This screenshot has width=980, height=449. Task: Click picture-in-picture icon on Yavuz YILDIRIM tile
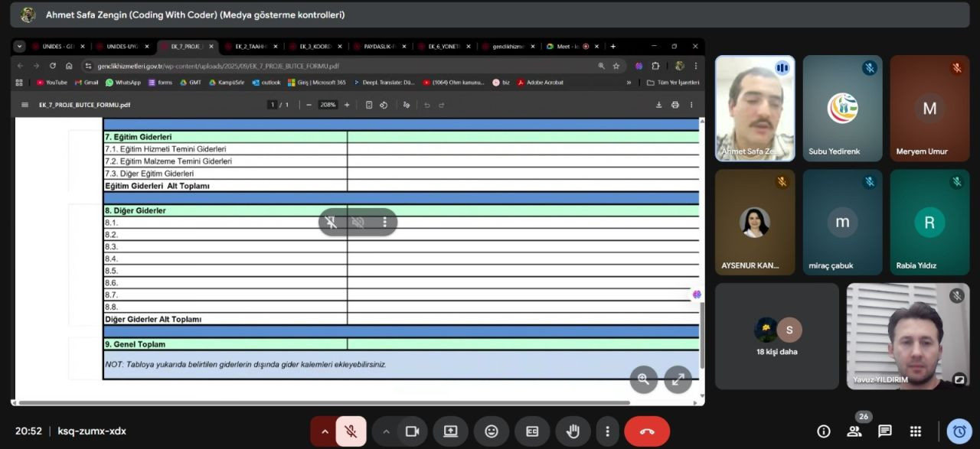click(959, 379)
